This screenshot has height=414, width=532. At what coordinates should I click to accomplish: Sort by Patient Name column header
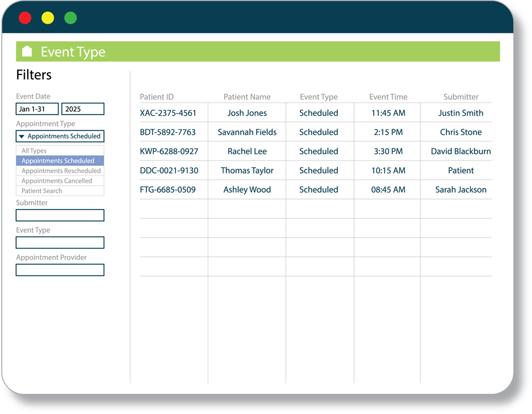[247, 97]
